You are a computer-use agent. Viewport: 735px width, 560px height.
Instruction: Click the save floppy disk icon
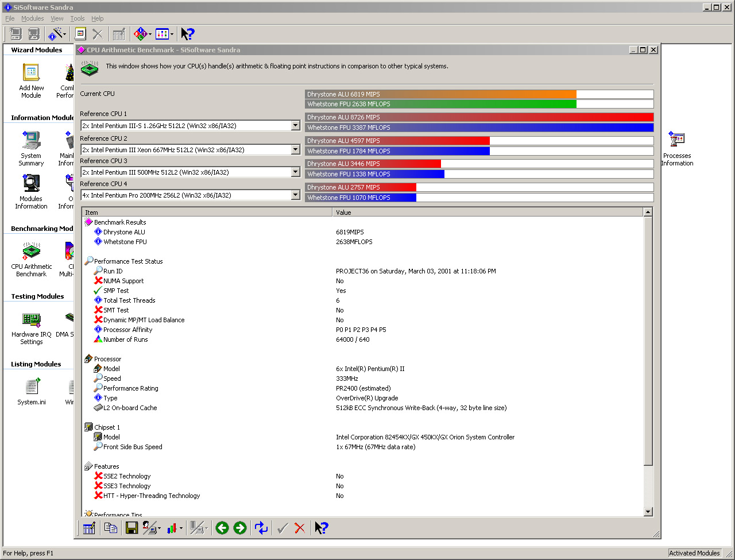click(x=131, y=528)
